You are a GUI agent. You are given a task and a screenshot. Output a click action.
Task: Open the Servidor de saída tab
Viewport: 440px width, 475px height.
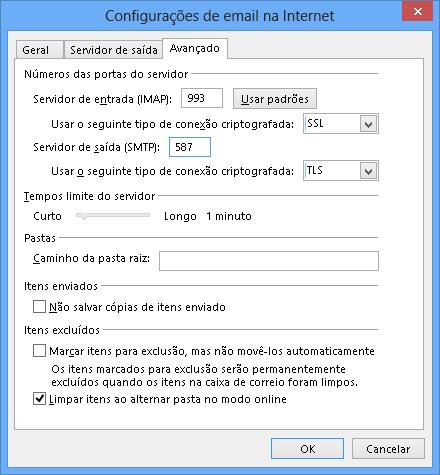(x=113, y=50)
